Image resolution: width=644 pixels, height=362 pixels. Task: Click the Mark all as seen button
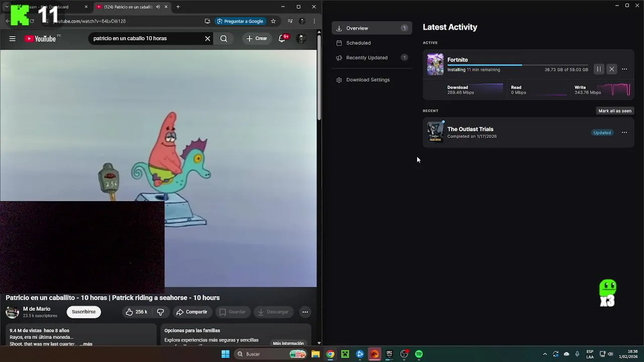click(x=615, y=111)
